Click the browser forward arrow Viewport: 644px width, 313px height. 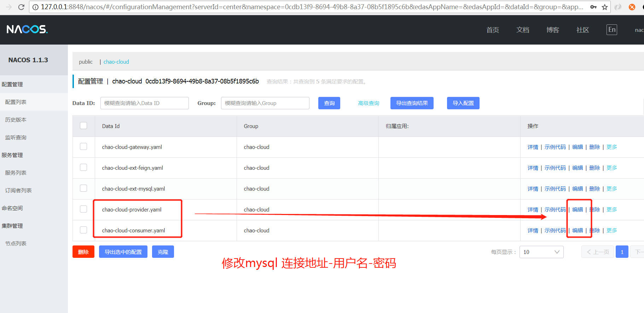coord(9,7)
